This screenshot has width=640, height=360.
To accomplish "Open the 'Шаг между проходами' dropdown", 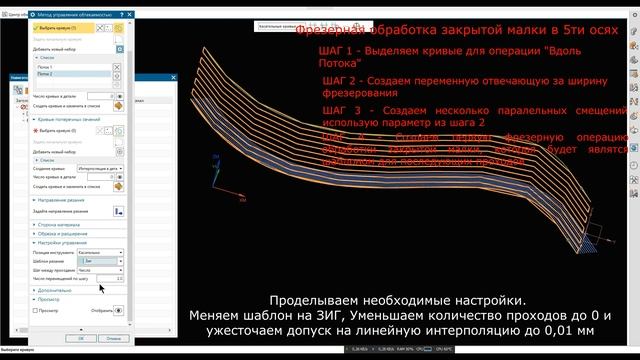I will pos(100,270).
